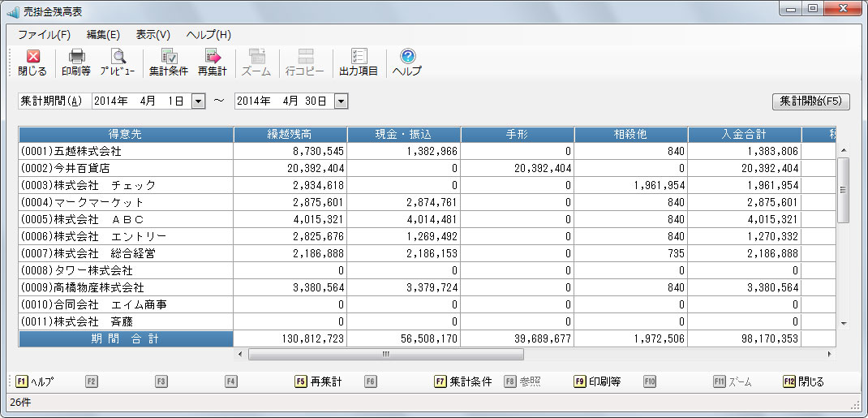The height and width of the screenshot is (418, 868).
Task: Open 集計条件 (Aggregation conditions) toolbar icon
Action: click(169, 62)
